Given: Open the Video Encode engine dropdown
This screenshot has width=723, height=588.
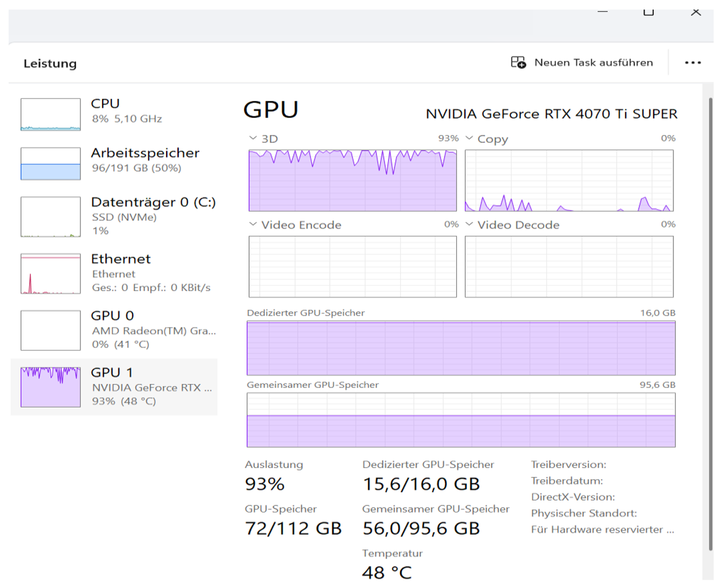Looking at the screenshot, I should tap(253, 225).
